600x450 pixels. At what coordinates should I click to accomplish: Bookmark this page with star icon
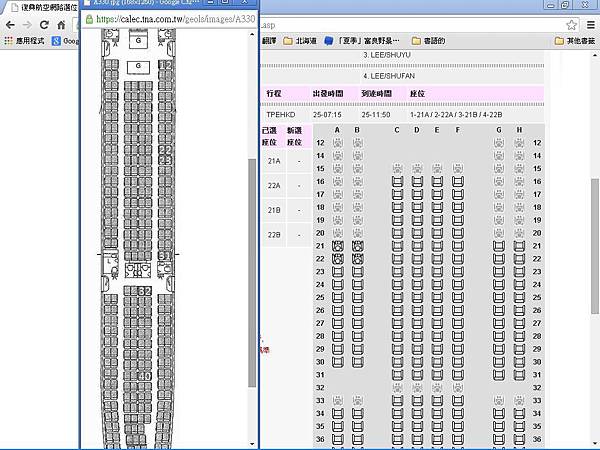[x=571, y=25]
